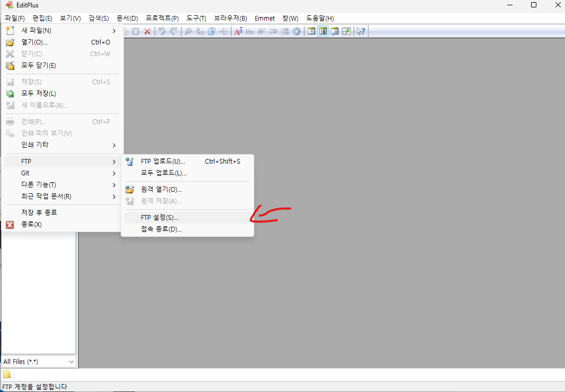Open the 프로젝트(P) menu

pos(162,19)
